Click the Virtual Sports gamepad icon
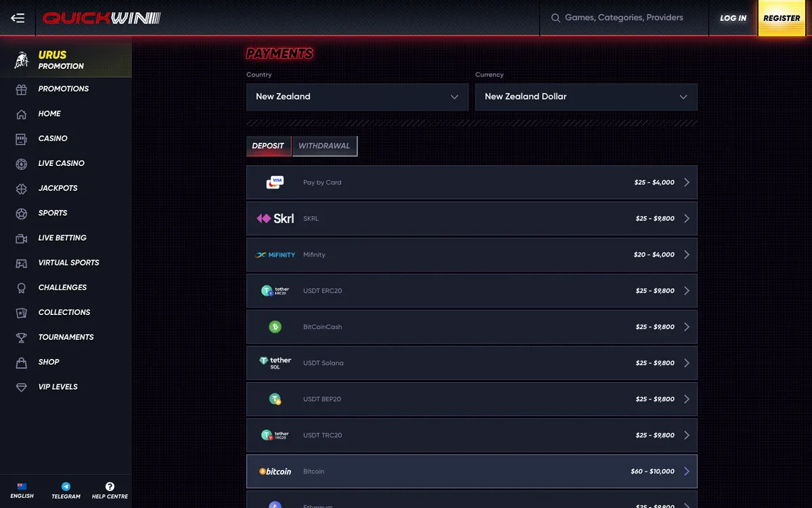The width and height of the screenshot is (812, 508). tap(22, 263)
